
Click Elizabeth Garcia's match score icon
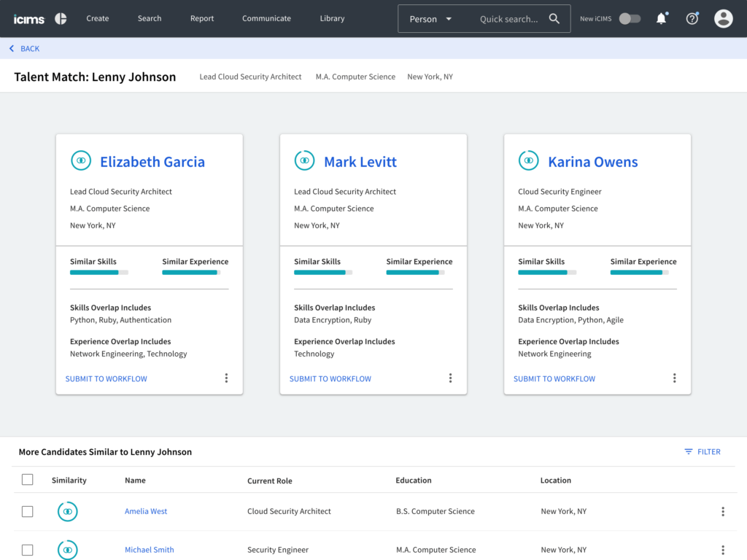tap(80, 160)
